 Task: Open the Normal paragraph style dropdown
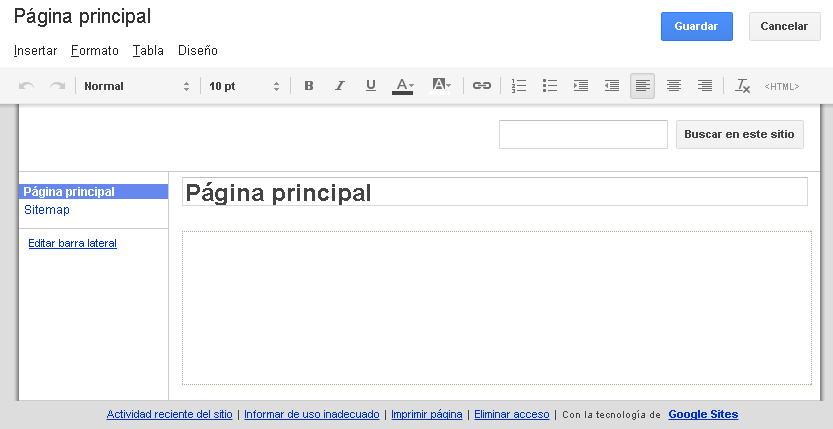[137, 86]
